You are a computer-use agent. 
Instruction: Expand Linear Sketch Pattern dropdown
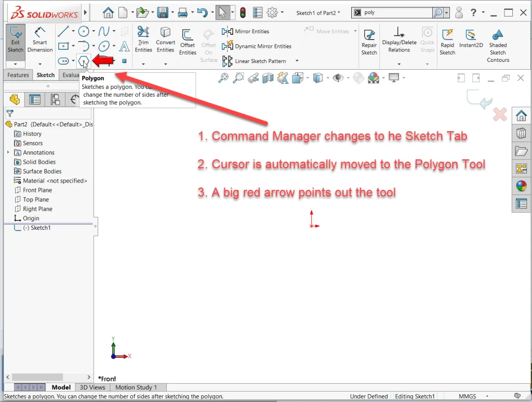(297, 61)
